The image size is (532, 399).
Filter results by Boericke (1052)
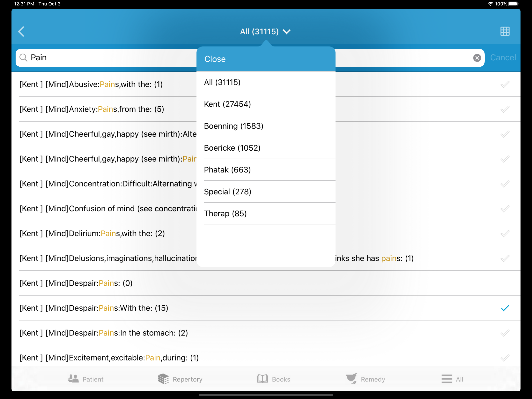(x=266, y=148)
